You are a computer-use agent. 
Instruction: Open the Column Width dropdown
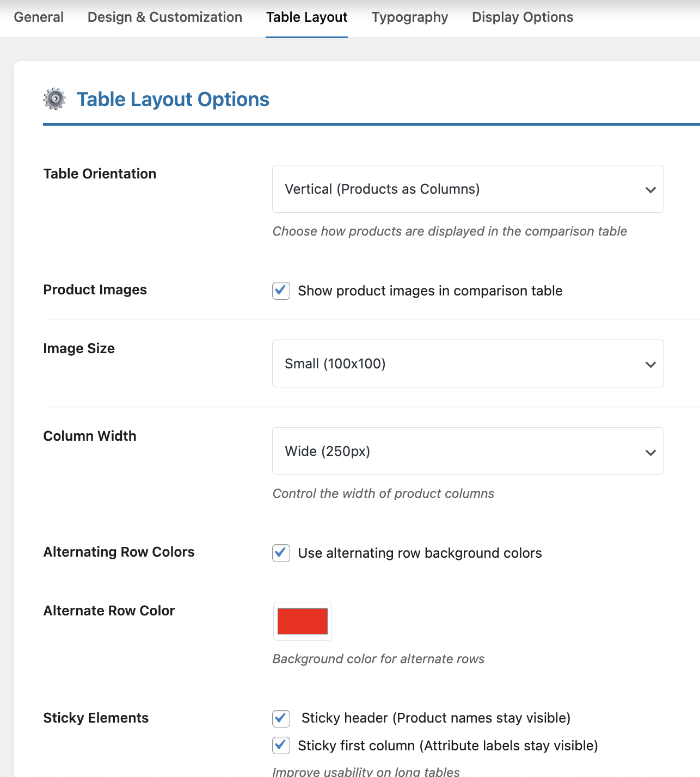[468, 451]
